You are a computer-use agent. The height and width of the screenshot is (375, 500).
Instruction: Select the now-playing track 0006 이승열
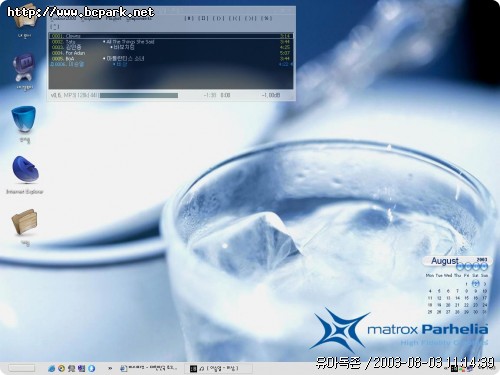(x=171, y=64)
